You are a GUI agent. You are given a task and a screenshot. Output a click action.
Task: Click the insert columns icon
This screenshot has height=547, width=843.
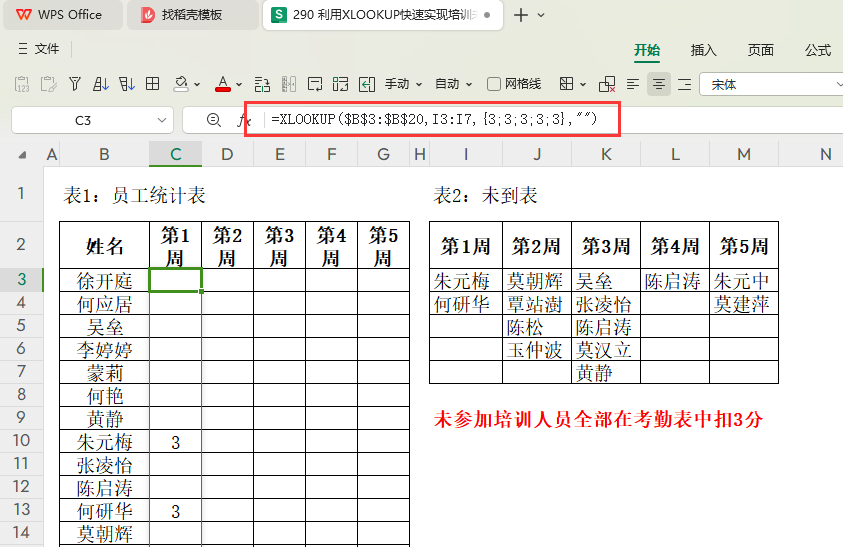tap(289, 84)
